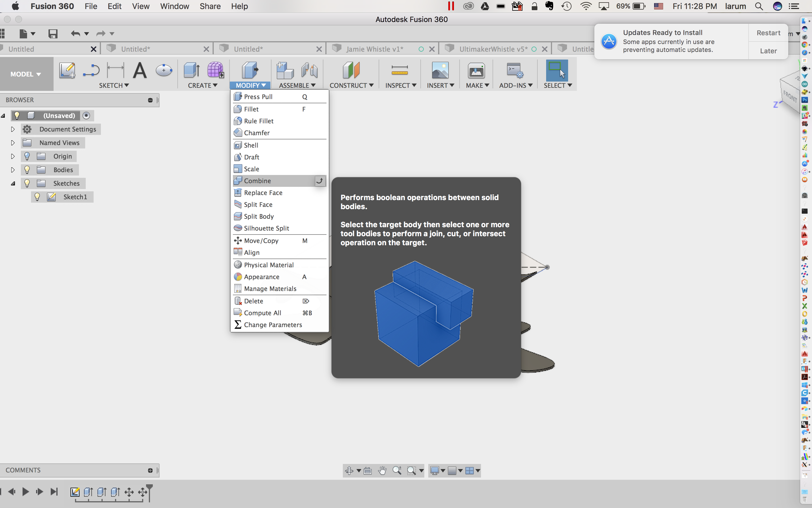Click the Press Pull icon above Modify
Image resolution: width=812 pixels, height=508 pixels.
[250, 70]
